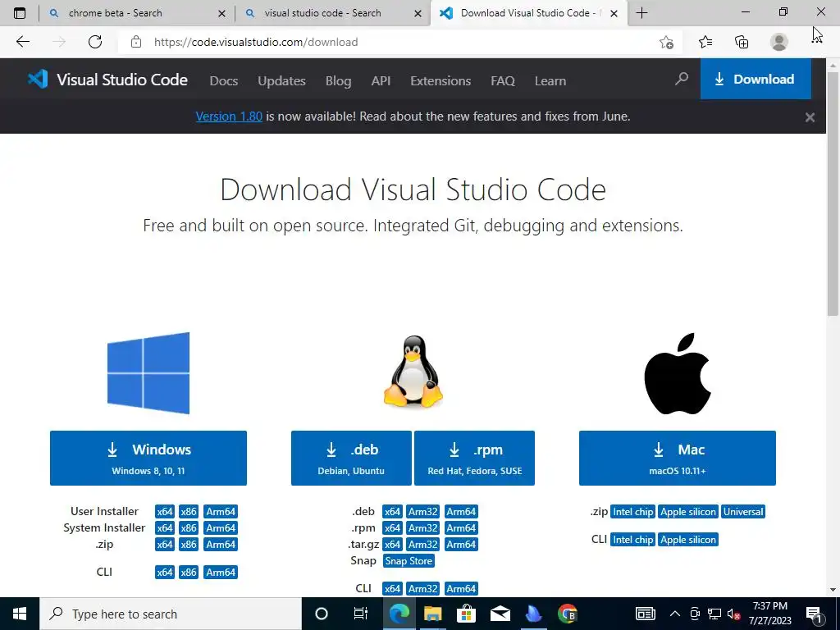Add this page to favorites star icon

point(666,42)
